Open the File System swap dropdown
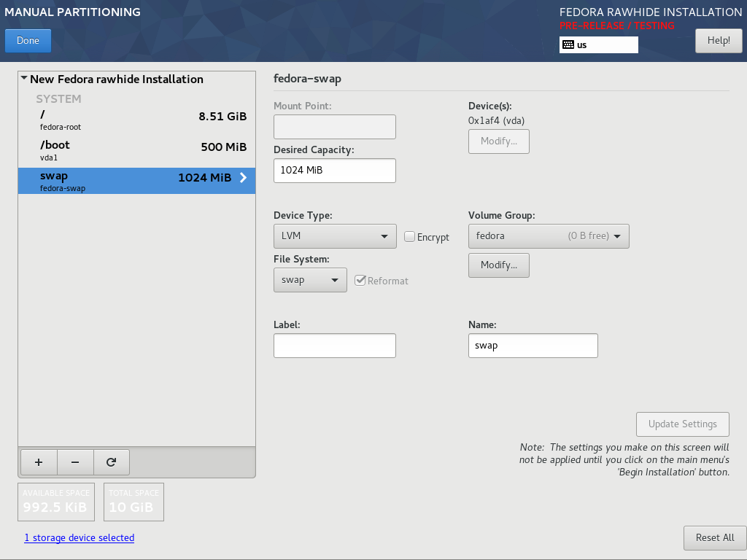 (x=310, y=280)
